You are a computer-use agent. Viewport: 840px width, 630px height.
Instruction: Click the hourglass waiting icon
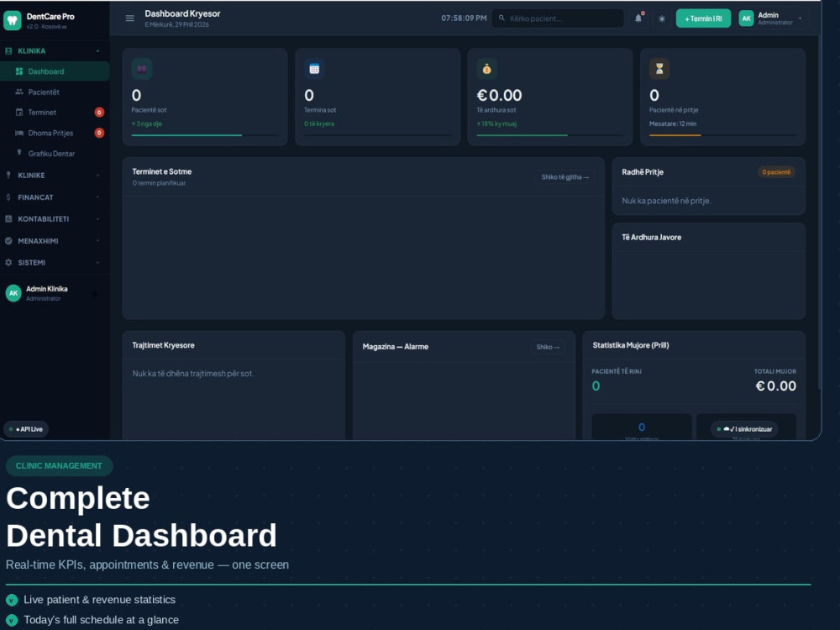point(659,69)
